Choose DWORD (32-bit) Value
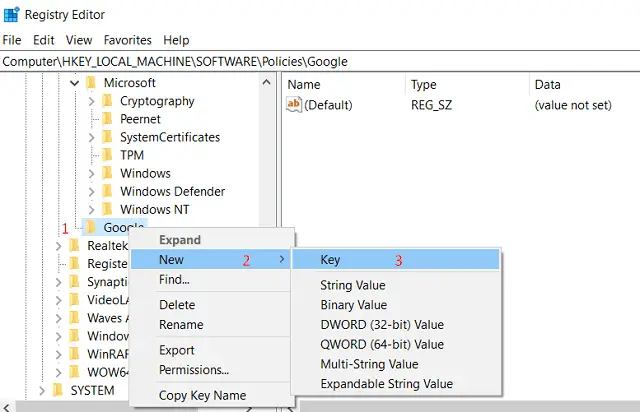Viewport: 640px width, 412px height. pyautogui.click(x=382, y=325)
